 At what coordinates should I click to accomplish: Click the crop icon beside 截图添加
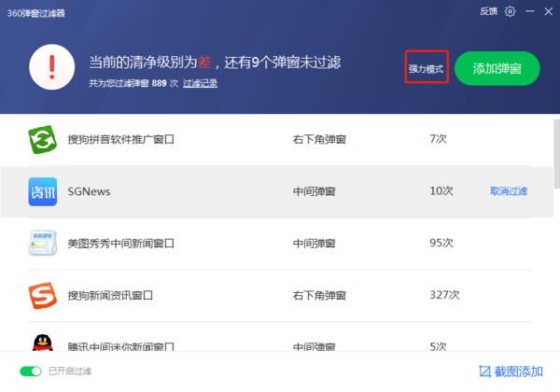[484, 371]
